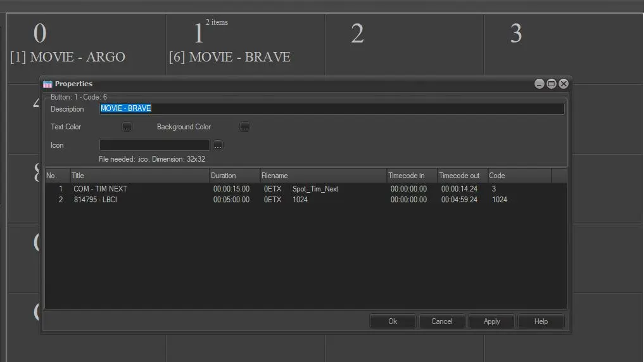Image resolution: width=644 pixels, height=362 pixels.
Task: Click the Icon path input field
Action: 155,145
